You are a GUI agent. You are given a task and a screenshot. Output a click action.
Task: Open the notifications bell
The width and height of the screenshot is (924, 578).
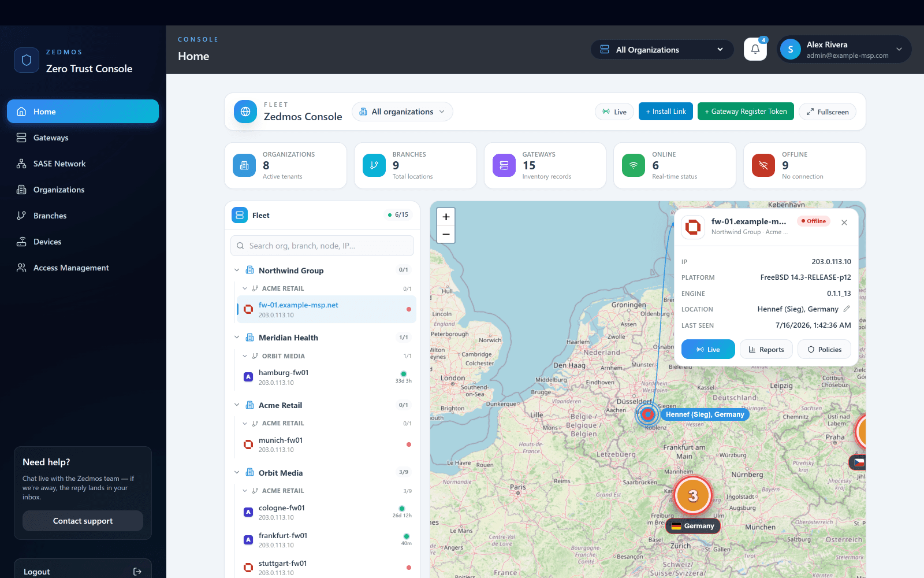(x=755, y=49)
